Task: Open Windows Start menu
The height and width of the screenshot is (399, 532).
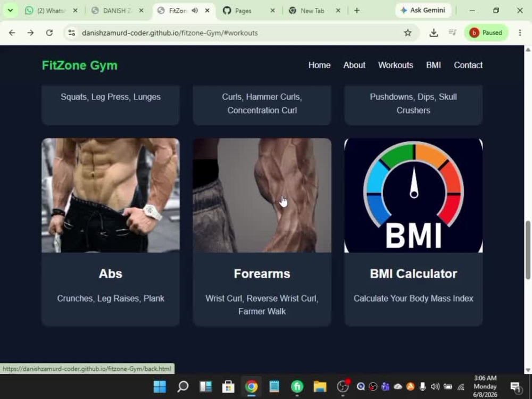Action: pos(160,386)
